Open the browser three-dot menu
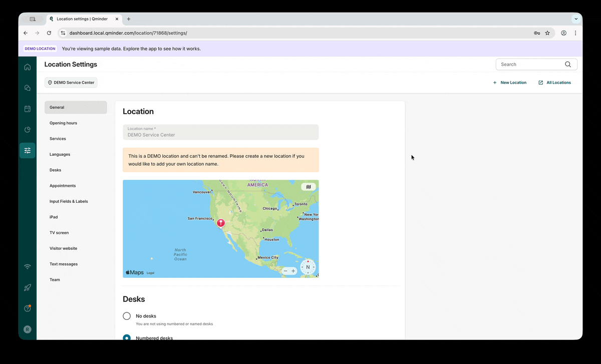This screenshot has width=601, height=364. pos(575,33)
